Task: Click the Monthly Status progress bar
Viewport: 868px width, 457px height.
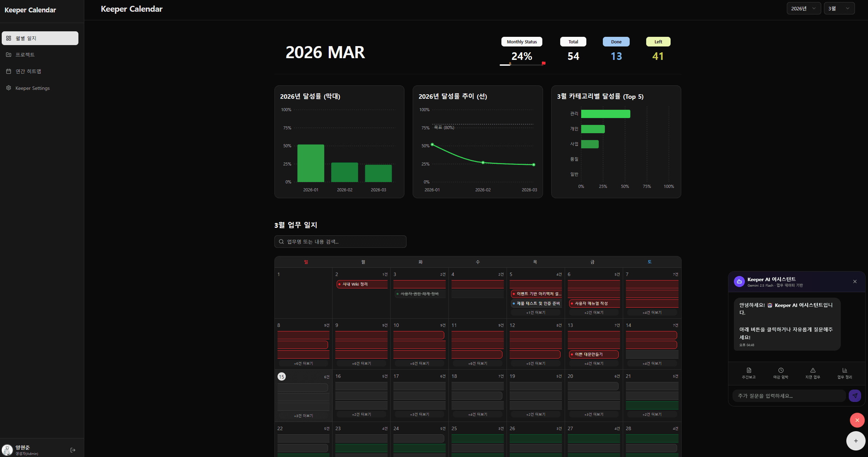Action: pyautogui.click(x=522, y=65)
